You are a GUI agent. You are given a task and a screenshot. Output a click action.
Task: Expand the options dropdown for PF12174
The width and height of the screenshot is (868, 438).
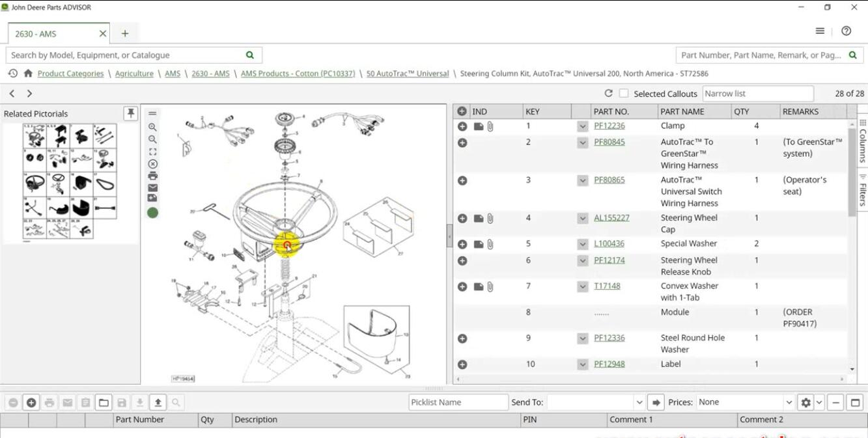582,261
